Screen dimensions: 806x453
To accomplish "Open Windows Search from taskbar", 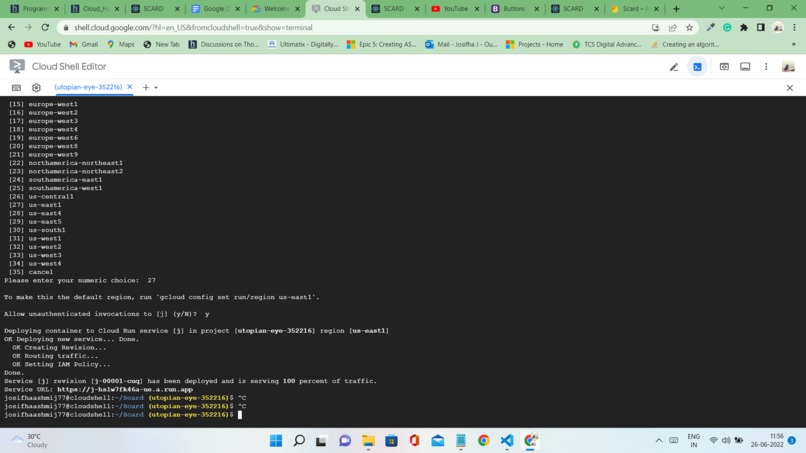I will tap(299, 441).
